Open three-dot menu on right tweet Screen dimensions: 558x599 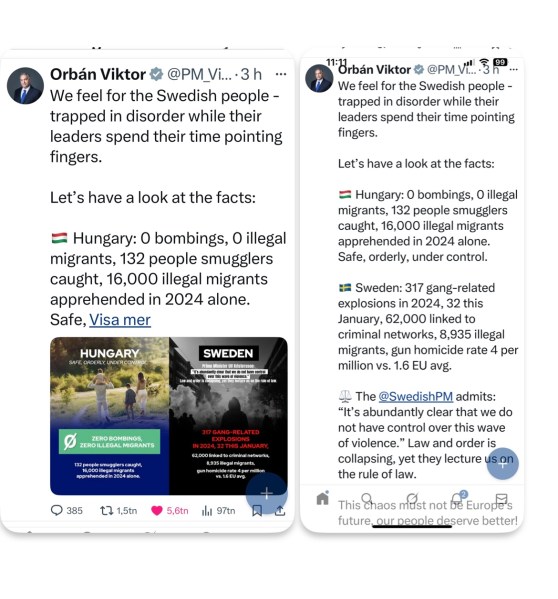click(514, 70)
